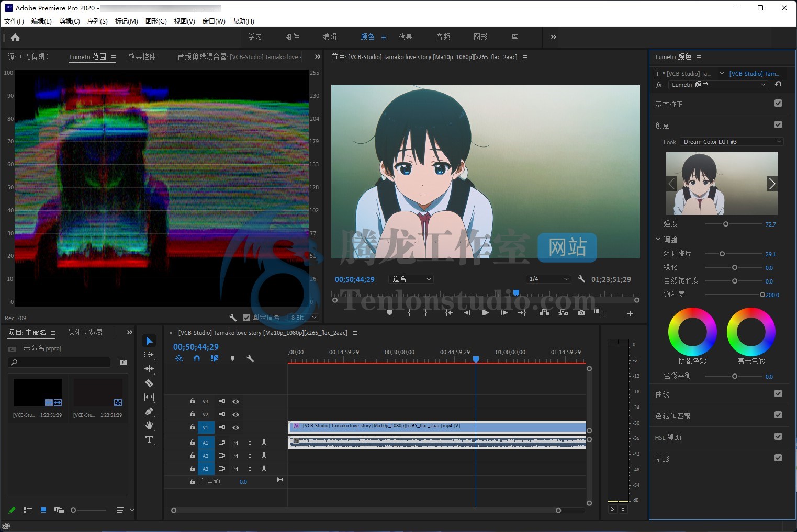Screen dimensions: 797x532
Task: Adjust the Saturation slider handle
Action: click(762, 295)
